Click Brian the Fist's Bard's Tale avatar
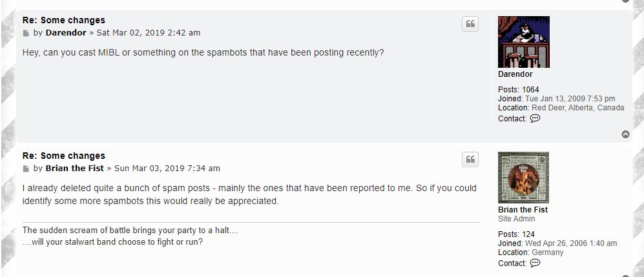644x277 pixels. tap(523, 178)
